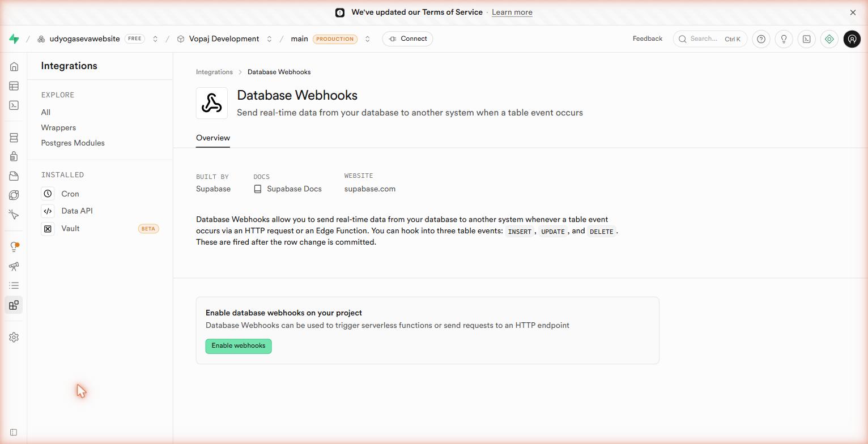Focus the Search field with Ctrl K

710,39
